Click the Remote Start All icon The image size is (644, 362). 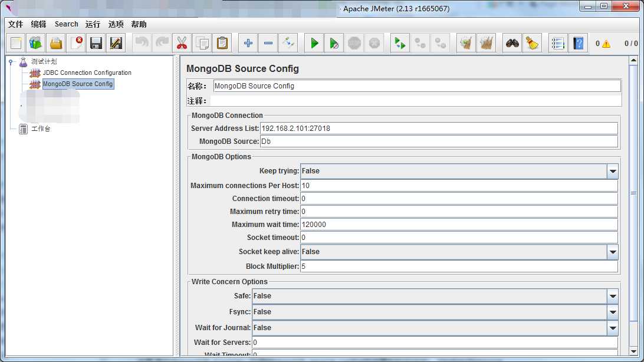tap(400, 43)
